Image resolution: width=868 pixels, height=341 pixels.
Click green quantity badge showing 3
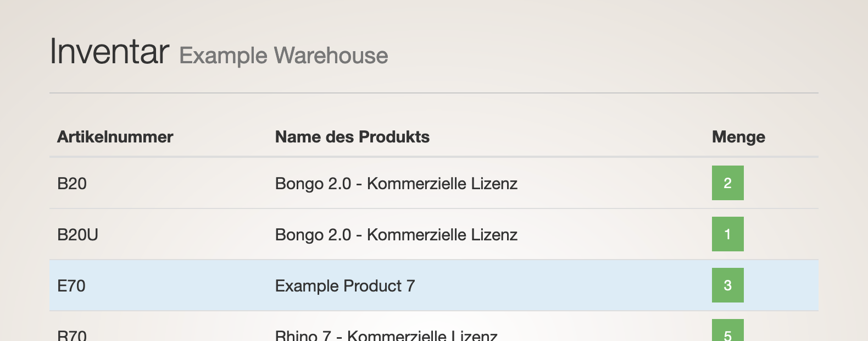[727, 285]
